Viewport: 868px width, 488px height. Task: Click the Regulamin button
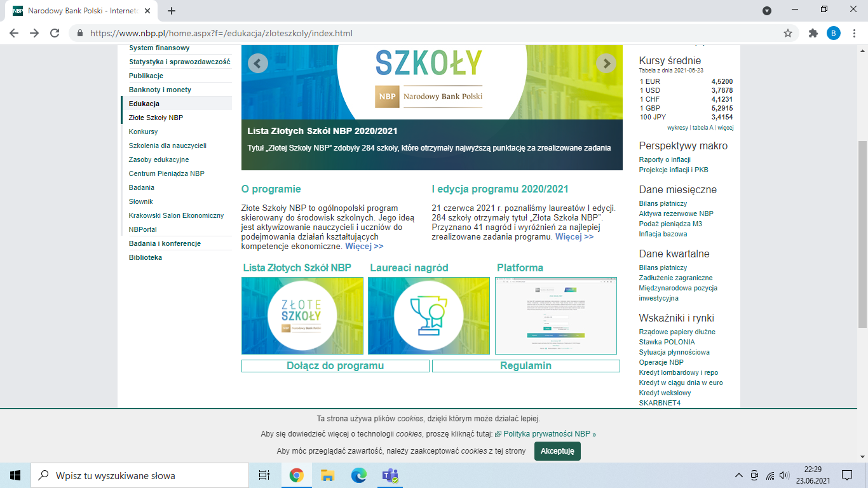coord(526,366)
